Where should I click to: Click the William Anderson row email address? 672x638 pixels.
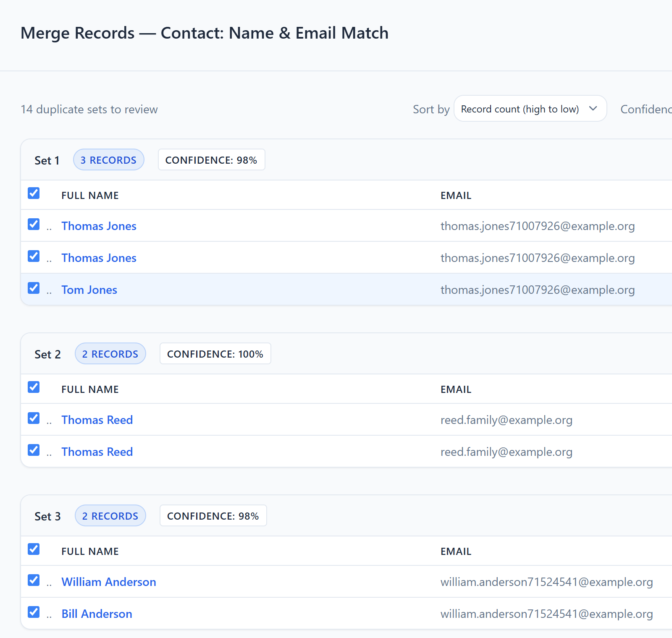click(x=547, y=582)
